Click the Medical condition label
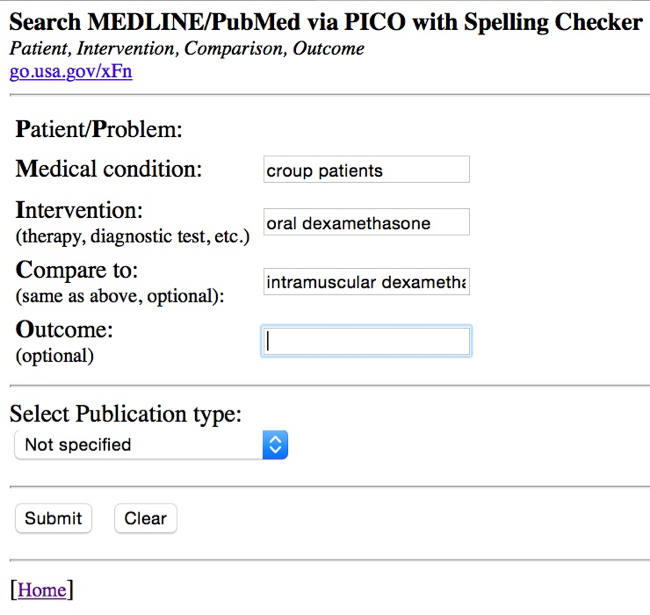The height and width of the screenshot is (615, 650). click(108, 169)
